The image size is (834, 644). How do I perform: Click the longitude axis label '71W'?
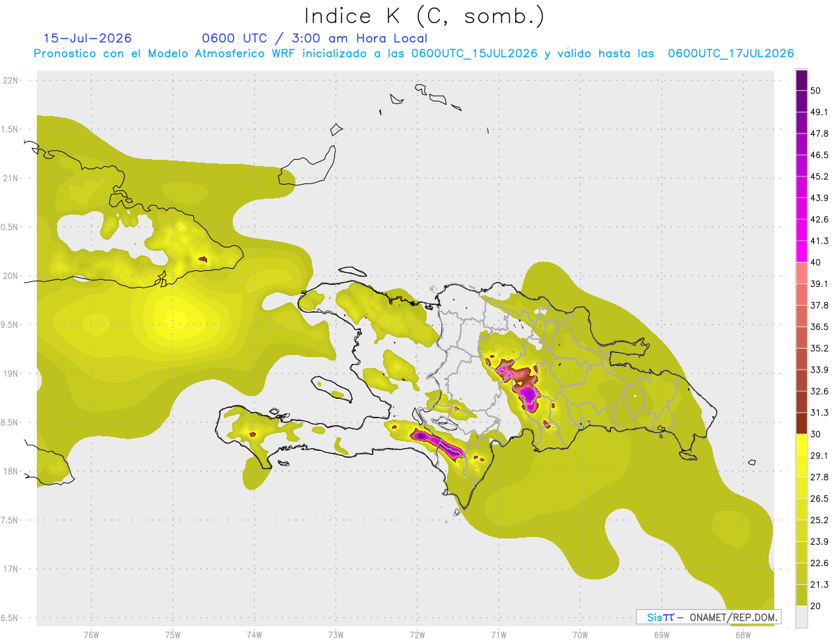(498, 635)
